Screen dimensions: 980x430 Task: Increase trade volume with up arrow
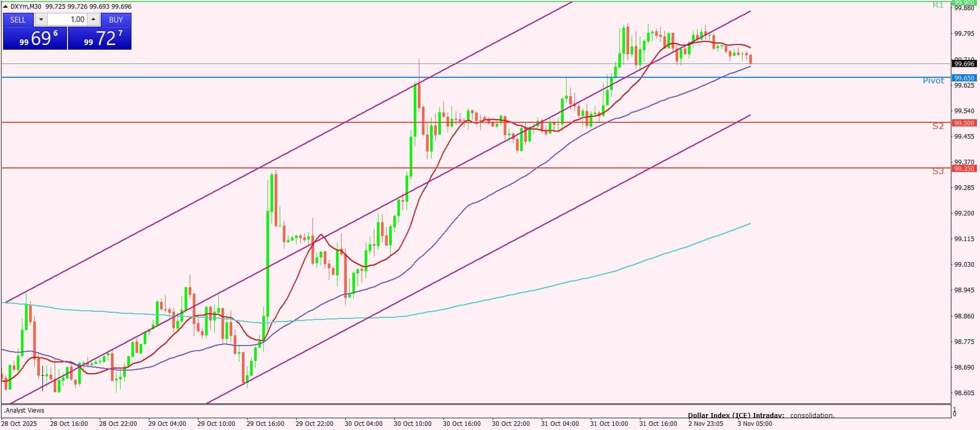[93, 19]
